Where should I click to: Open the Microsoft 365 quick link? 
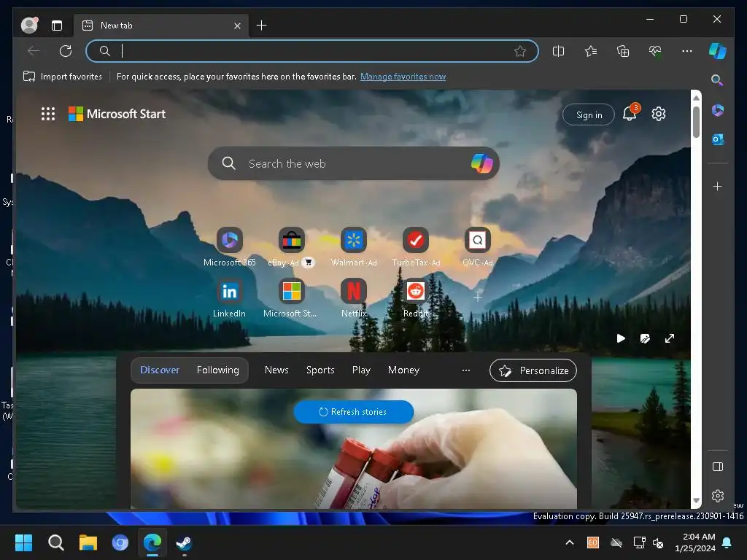coord(230,246)
